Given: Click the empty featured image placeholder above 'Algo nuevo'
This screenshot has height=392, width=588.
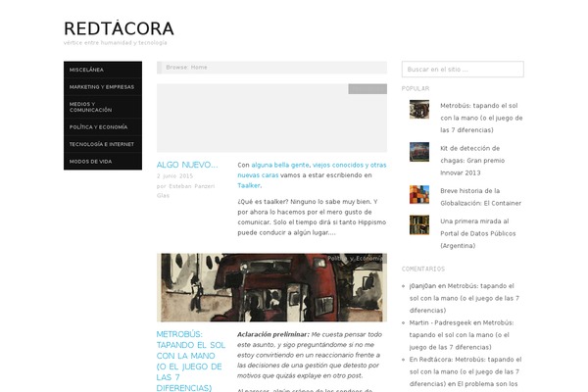Looking at the screenshot, I should (x=271, y=118).
